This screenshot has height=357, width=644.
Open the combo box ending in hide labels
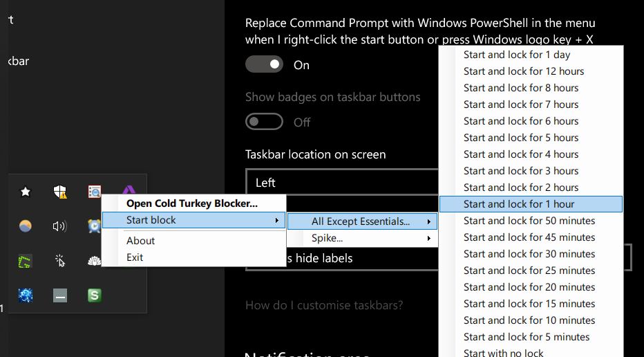[x=438, y=258]
